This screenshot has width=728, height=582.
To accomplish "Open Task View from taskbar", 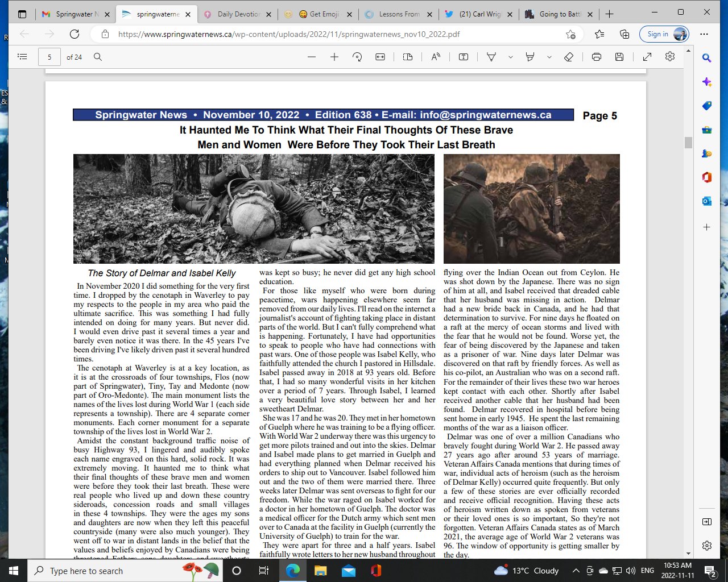I will pyautogui.click(x=264, y=571).
